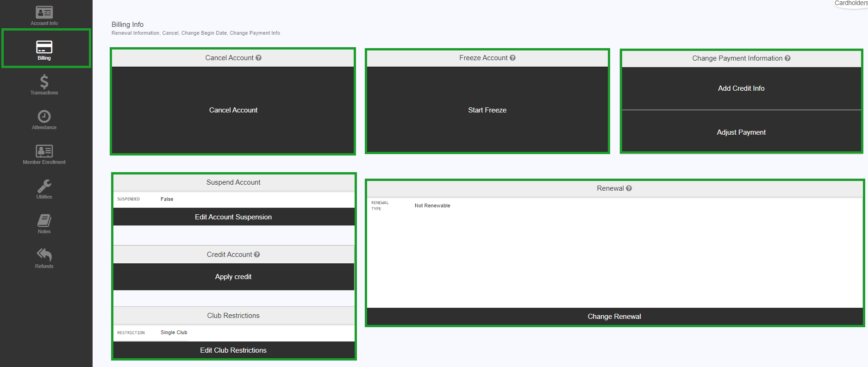This screenshot has height=367, width=868.
Task: Open the Member Enrollment icon
Action: [44, 151]
